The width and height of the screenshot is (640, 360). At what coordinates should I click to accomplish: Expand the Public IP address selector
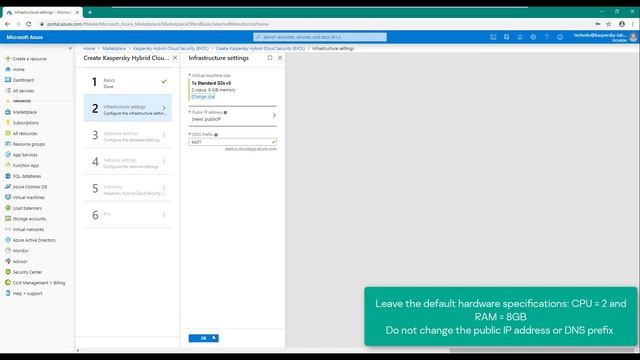coord(232,116)
